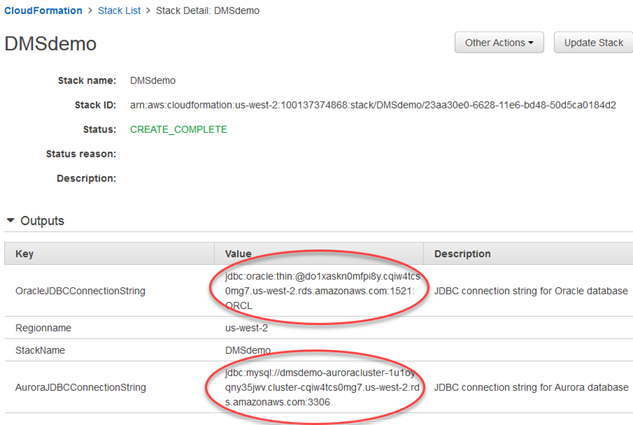Viewport: 633px width, 425px height.
Task: Click Stack Detail: DMSdemo breadcrumb
Action: click(212, 11)
